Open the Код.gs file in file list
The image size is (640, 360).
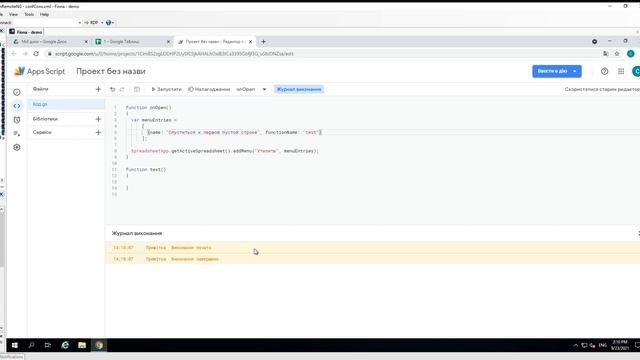(x=66, y=104)
